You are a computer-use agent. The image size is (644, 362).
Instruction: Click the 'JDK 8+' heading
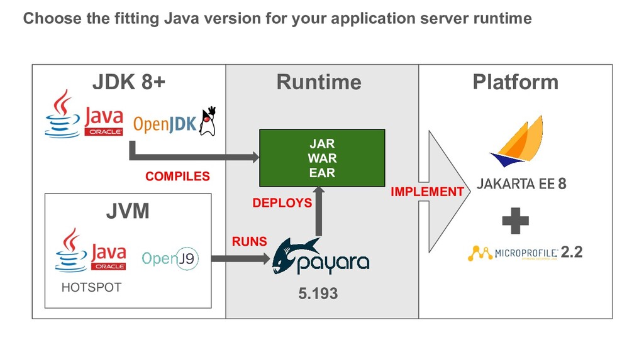(128, 82)
